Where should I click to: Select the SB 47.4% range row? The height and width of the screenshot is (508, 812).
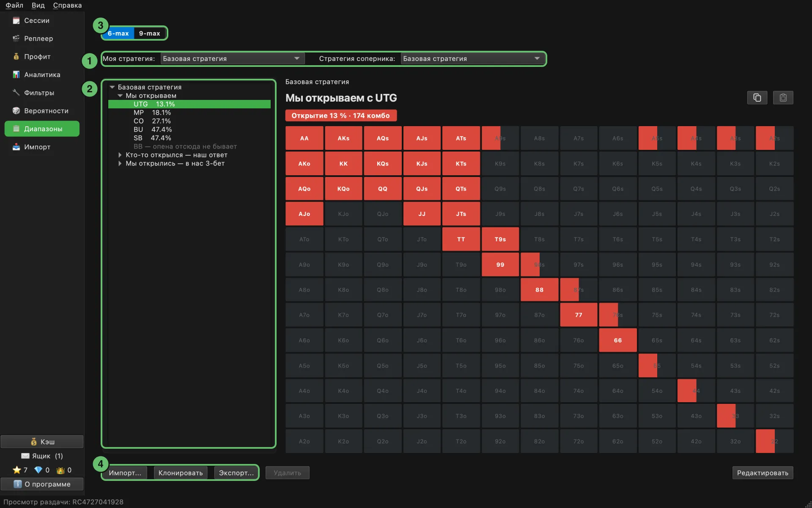(189, 138)
